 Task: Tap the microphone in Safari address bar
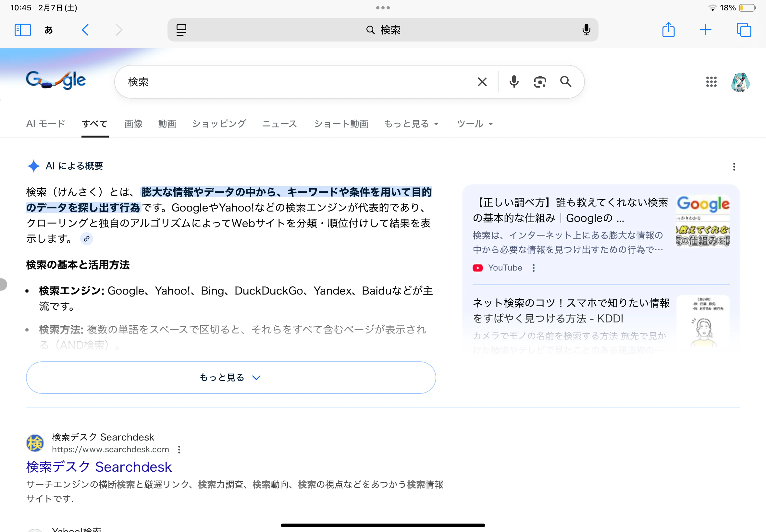click(586, 30)
